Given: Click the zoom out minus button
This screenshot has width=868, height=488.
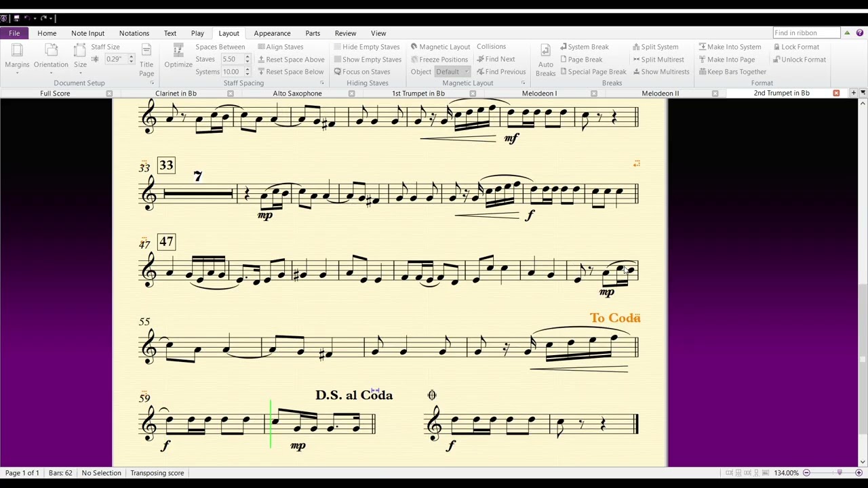Looking at the screenshot, I should pyautogui.click(x=807, y=473).
